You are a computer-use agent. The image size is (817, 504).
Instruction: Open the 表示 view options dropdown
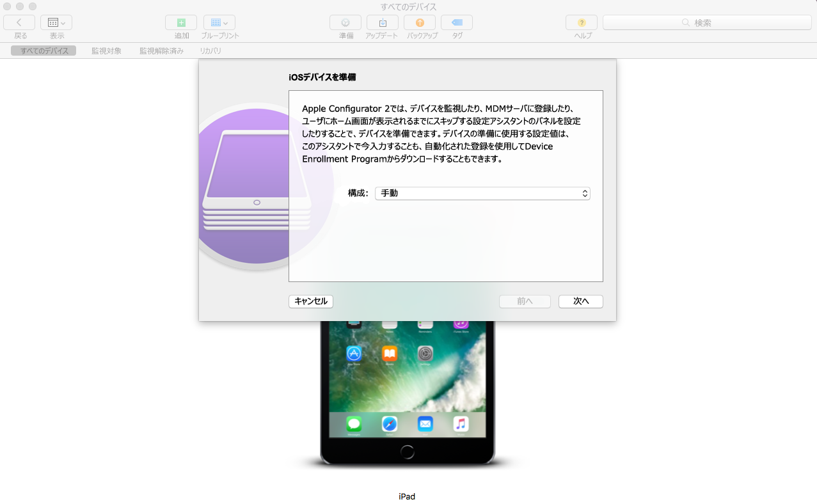56,22
